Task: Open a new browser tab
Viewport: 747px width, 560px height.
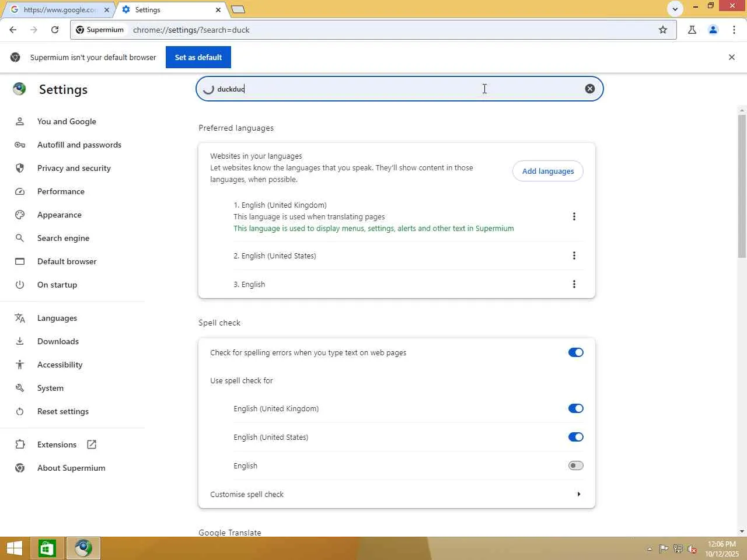Action: click(238, 9)
